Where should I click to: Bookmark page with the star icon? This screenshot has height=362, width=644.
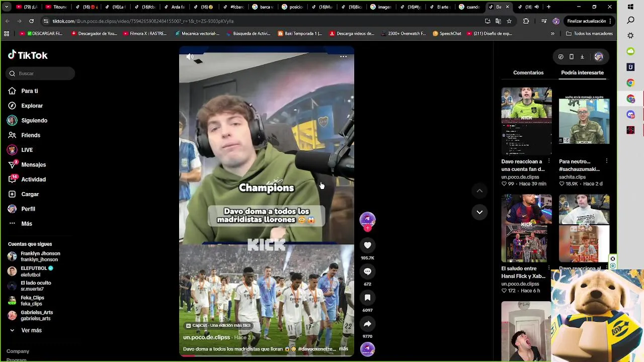(x=509, y=21)
